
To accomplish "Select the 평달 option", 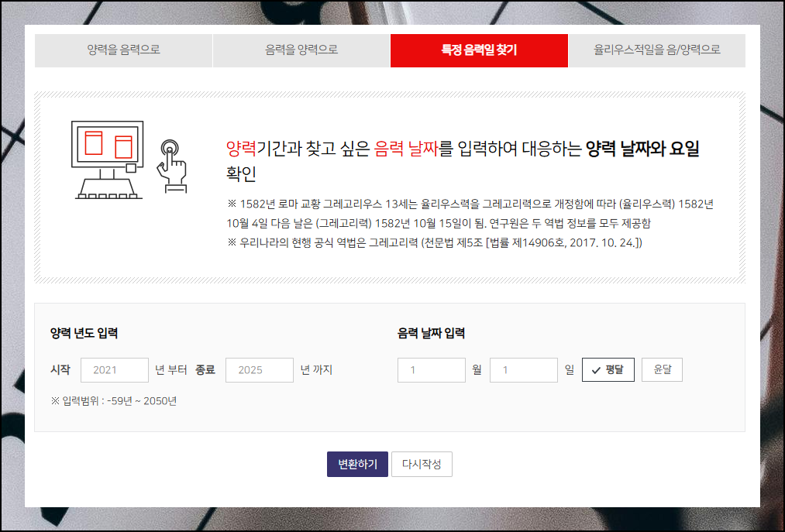I will coord(608,370).
